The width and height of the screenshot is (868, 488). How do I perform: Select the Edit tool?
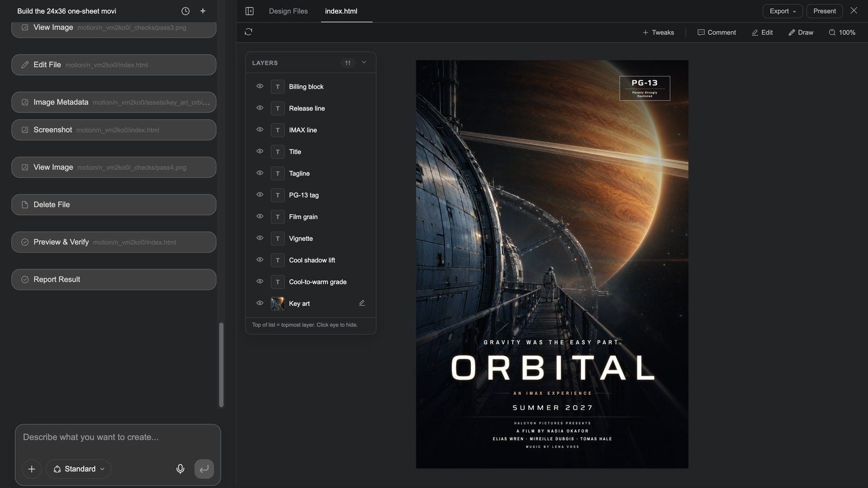(x=762, y=33)
